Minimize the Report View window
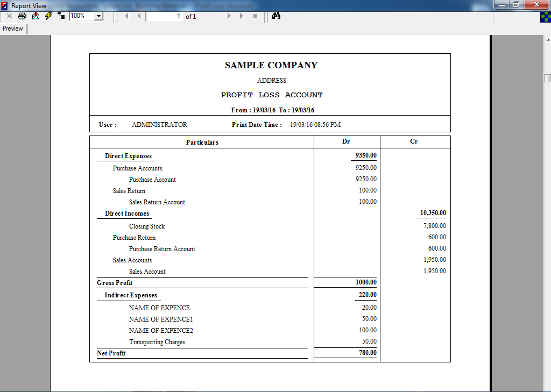The width and height of the screenshot is (551, 392). click(502, 5)
